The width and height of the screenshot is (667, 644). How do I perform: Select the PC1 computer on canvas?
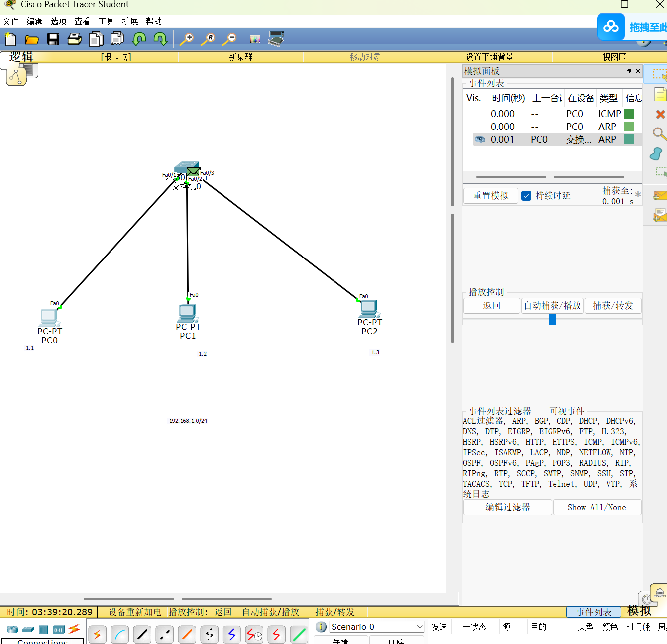(x=188, y=313)
